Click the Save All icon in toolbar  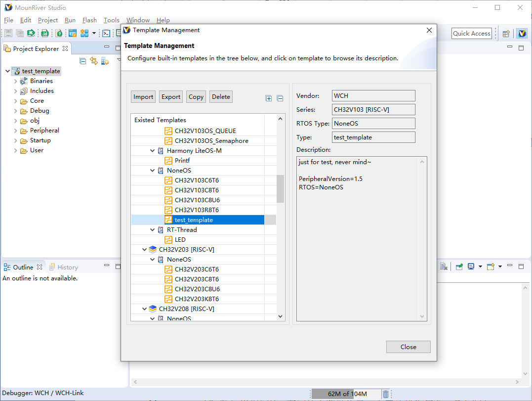click(20, 33)
